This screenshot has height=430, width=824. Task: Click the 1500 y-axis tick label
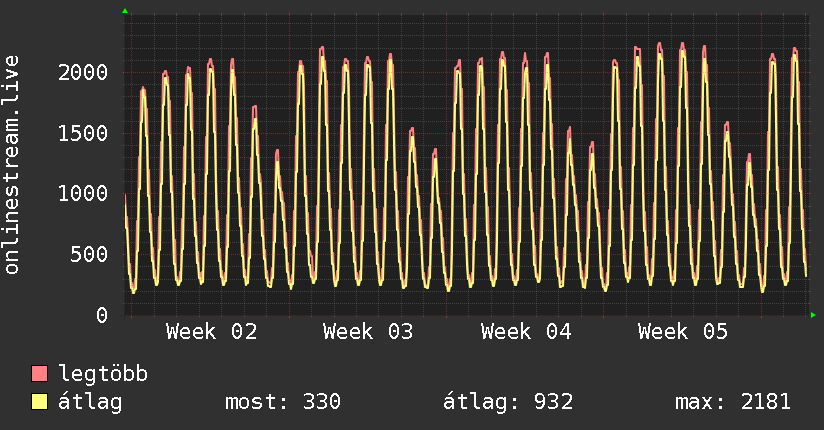point(84,133)
